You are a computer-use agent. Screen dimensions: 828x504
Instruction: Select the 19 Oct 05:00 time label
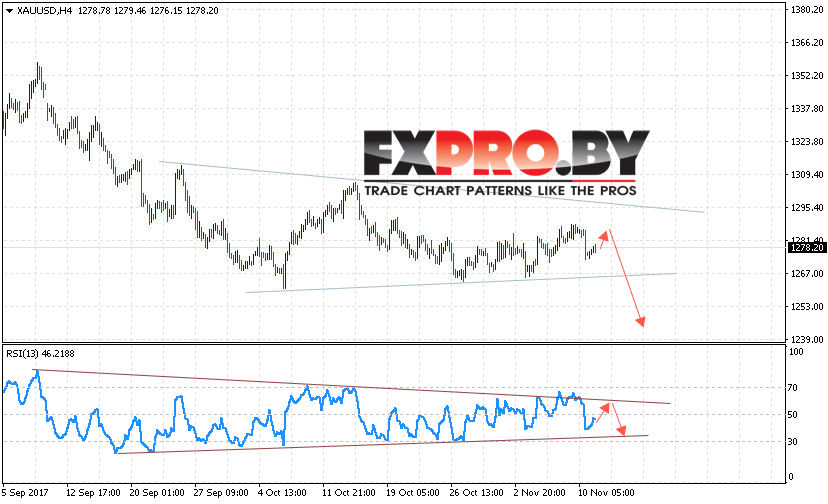point(412,493)
